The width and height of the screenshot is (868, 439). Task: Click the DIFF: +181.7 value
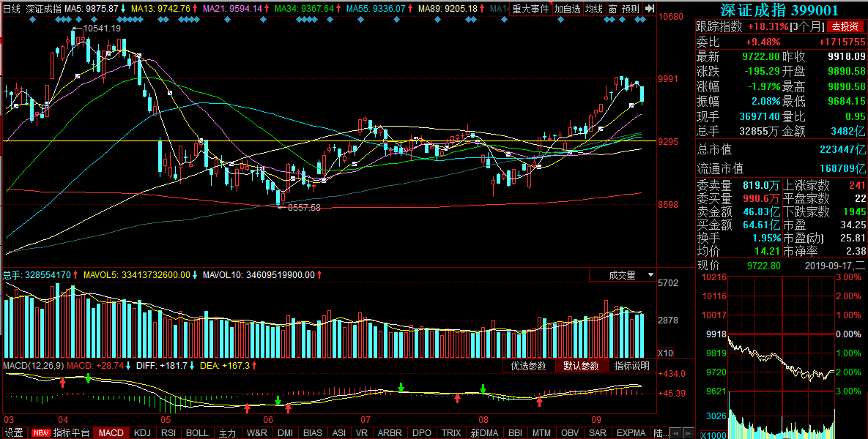(x=163, y=366)
